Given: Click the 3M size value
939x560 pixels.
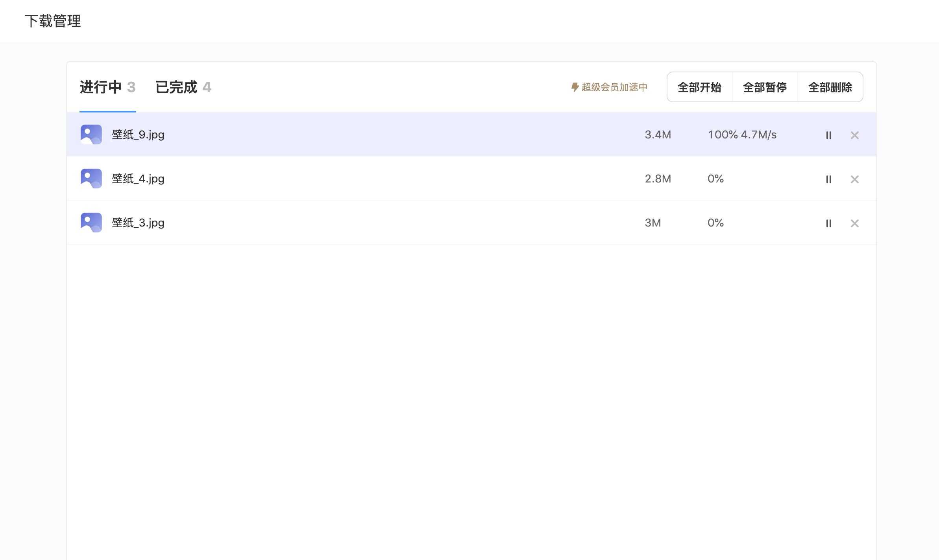Looking at the screenshot, I should coord(653,223).
